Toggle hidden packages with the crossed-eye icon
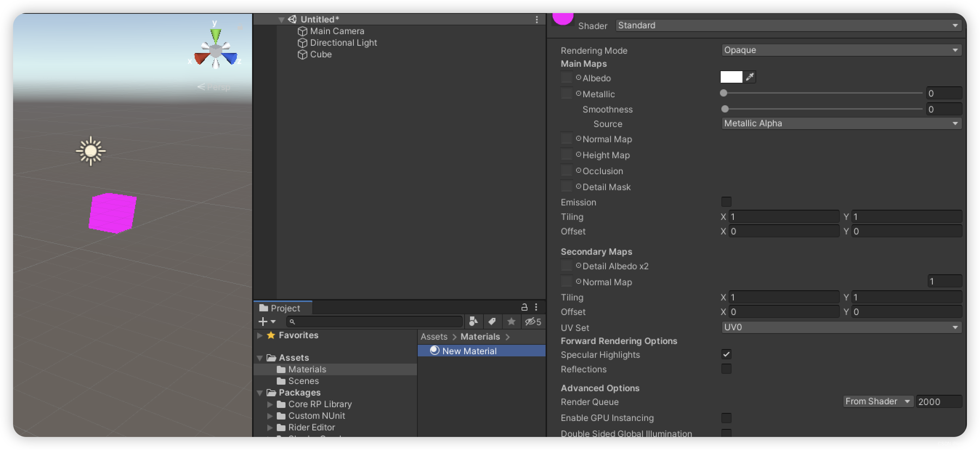This screenshot has width=980, height=450. 531,322
